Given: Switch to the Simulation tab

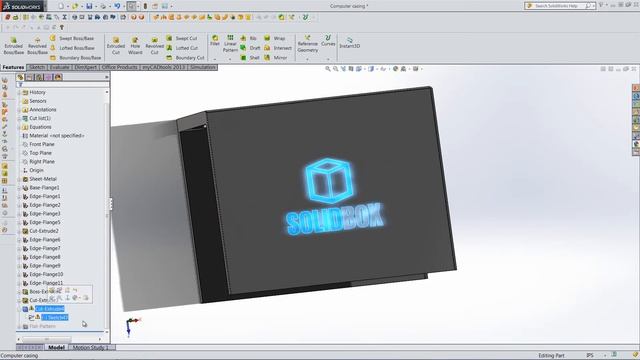Looking at the screenshot, I should pyautogui.click(x=203, y=67).
